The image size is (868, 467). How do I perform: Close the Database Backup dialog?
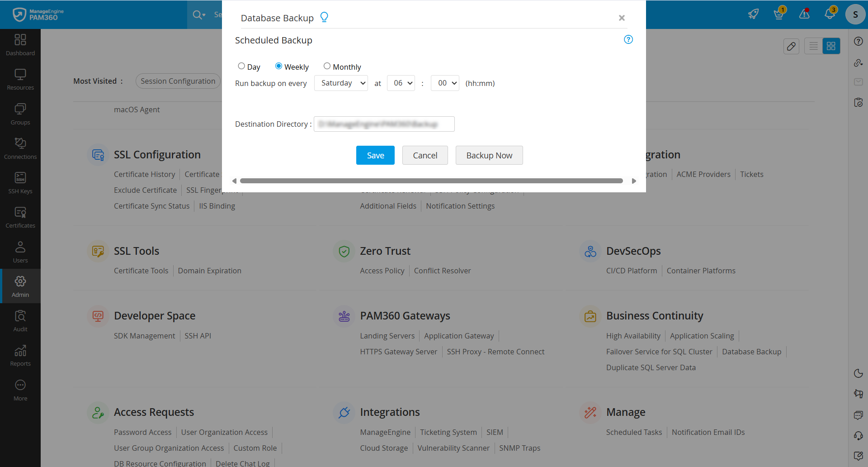point(622,18)
